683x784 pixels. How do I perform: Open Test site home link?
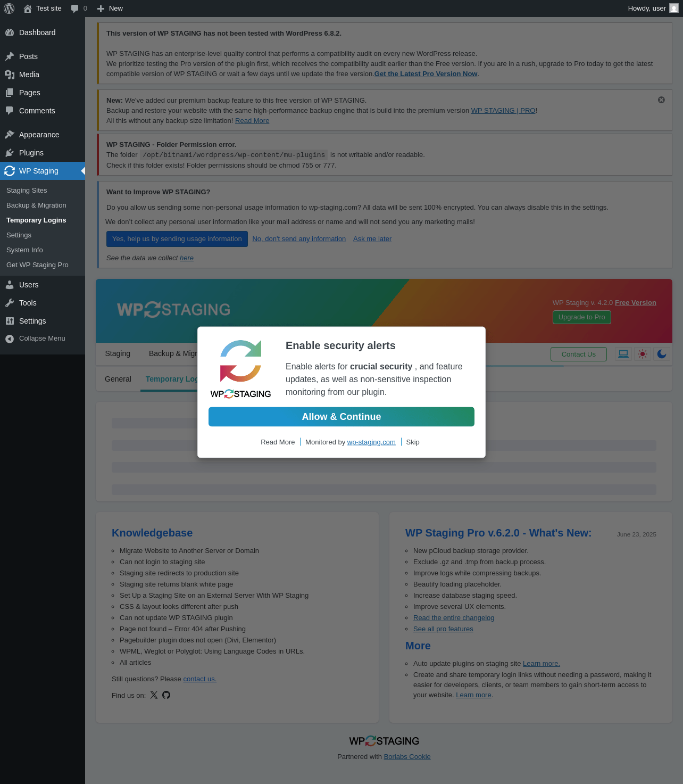43,9
